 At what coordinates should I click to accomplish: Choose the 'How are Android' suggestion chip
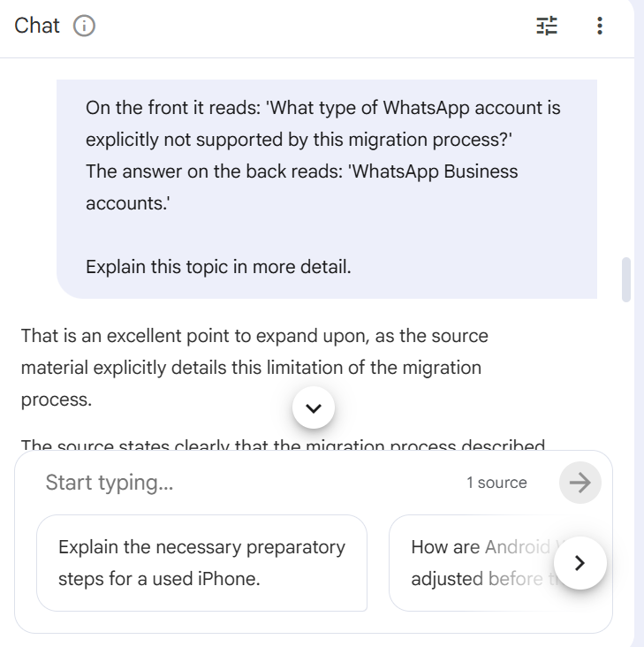point(477,563)
